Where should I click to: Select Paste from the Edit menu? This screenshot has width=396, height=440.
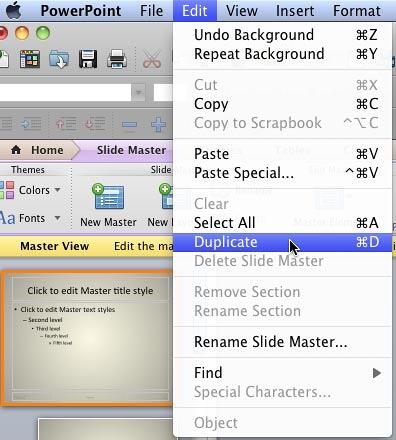(283, 154)
